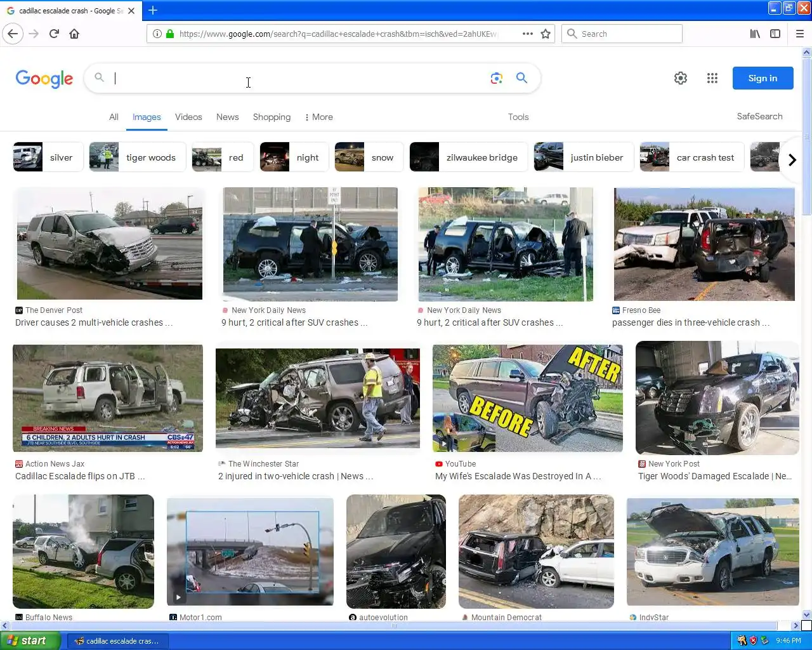This screenshot has width=812, height=650.
Task: Click the horizontal scrollbar right arrow
Action: pos(796,626)
